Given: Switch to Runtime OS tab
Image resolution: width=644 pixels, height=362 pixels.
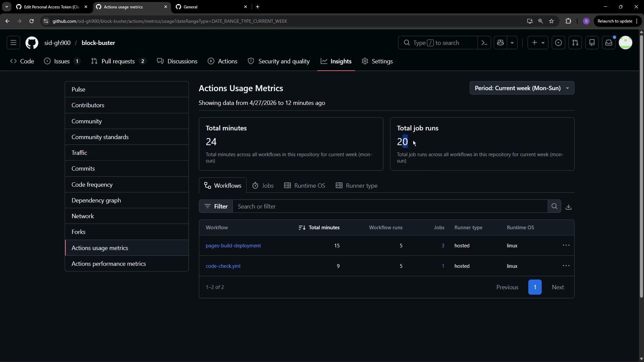Looking at the screenshot, I should pos(305,186).
